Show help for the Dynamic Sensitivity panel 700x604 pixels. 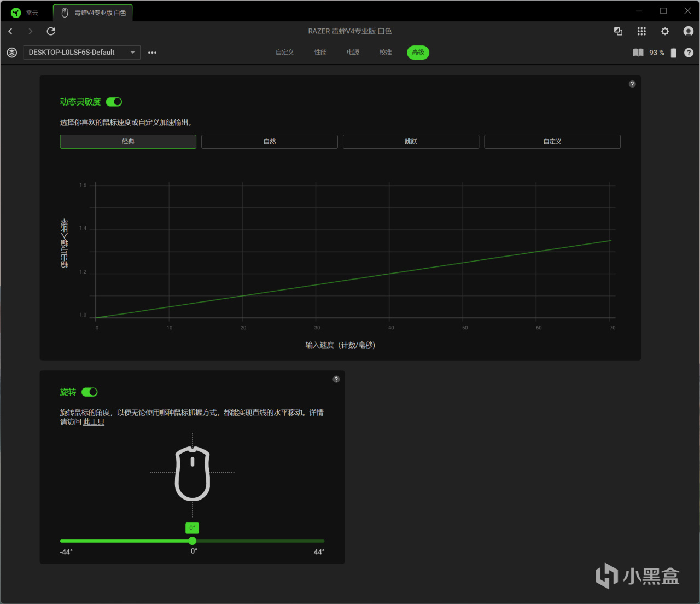pyautogui.click(x=632, y=84)
